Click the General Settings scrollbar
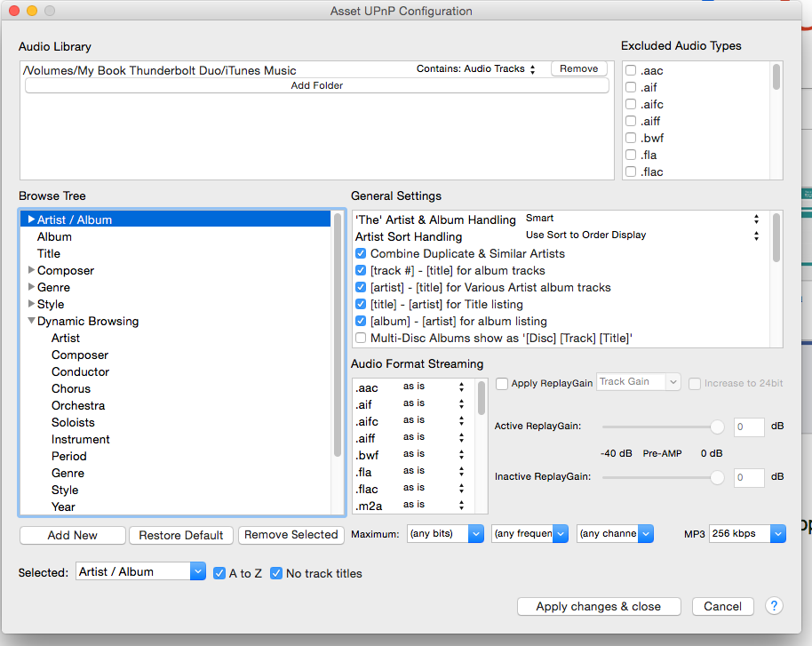 coord(776,238)
